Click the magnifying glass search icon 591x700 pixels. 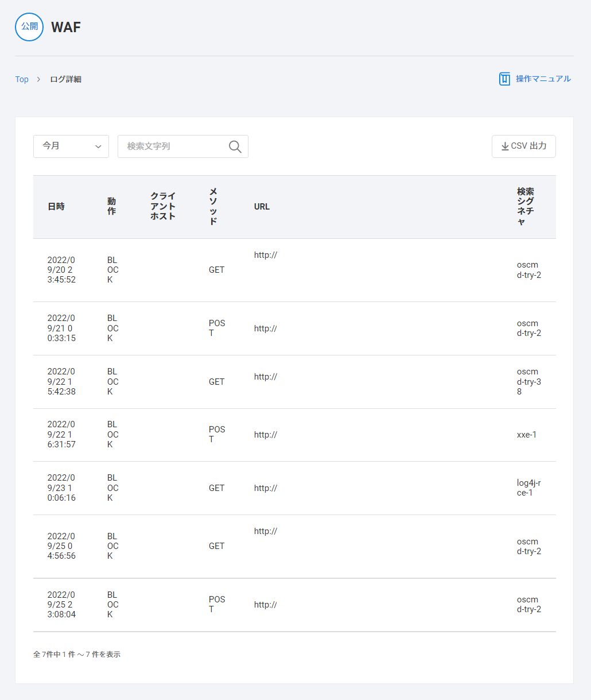[235, 146]
